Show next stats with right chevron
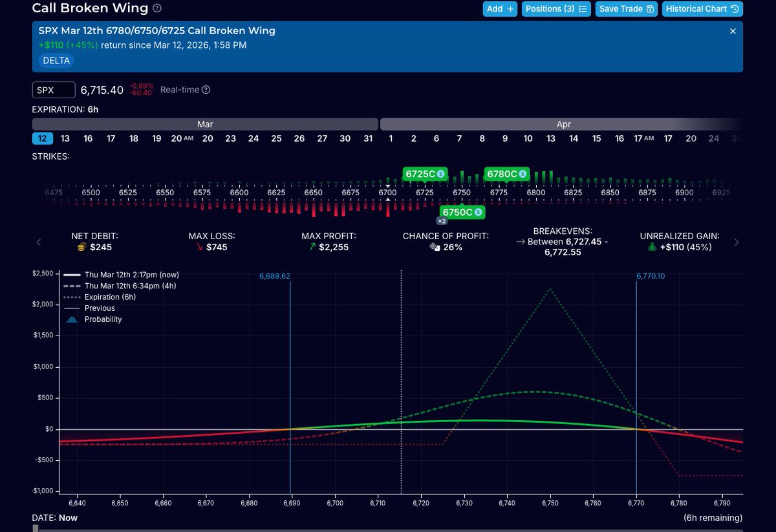The width and height of the screenshot is (776, 532). pyautogui.click(x=737, y=242)
